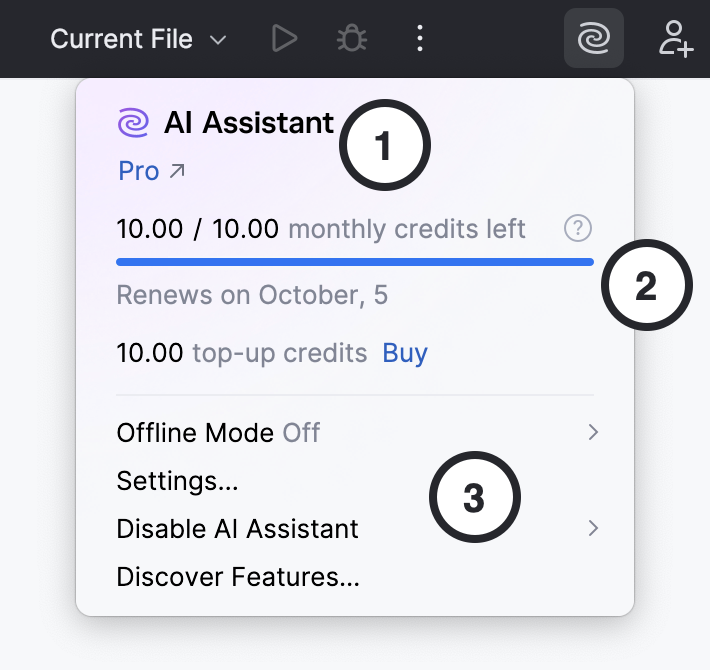Image resolution: width=710 pixels, height=670 pixels.
Task: Open the More Actions three-dot menu
Action: click(x=420, y=38)
